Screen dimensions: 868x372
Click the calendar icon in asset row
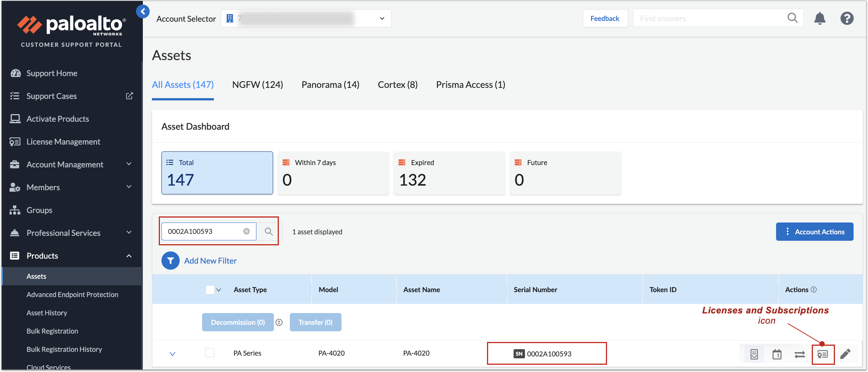click(777, 355)
